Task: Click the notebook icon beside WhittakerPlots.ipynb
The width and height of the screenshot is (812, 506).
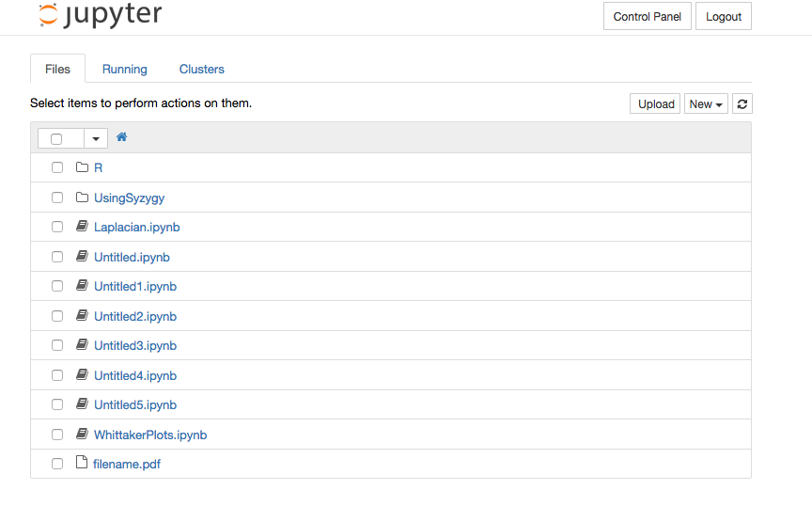Action: 82,435
